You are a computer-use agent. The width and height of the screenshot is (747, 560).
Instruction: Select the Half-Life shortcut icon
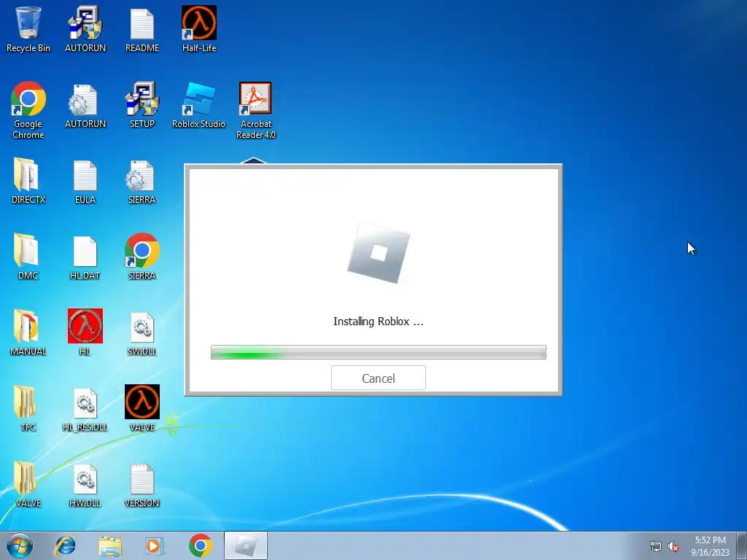click(199, 28)
